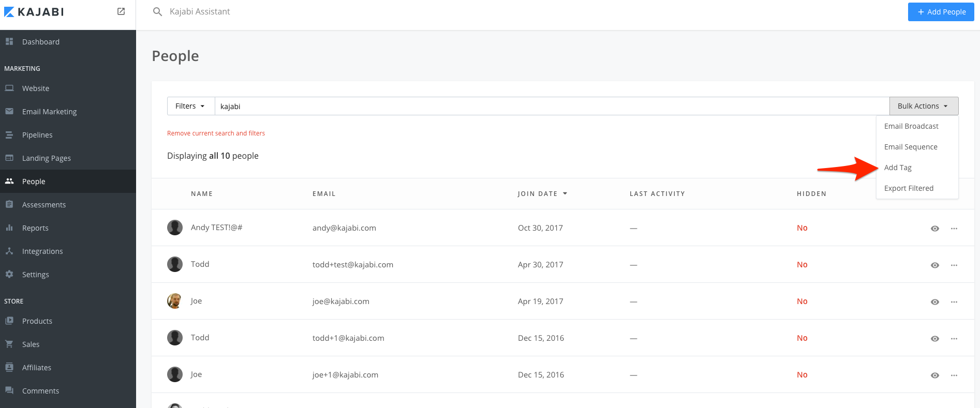The image size is (980, 408).
Task: Focus the Kajabi Assistant search box
Action: [x=200, y=11]
